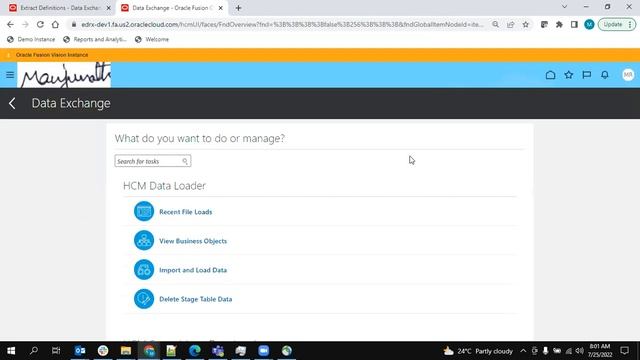Viewport: 640px width, 360px height.
Task: Click the zoom magnifier in the address bar
Action: pyautogui.click(x=496, y=24)
